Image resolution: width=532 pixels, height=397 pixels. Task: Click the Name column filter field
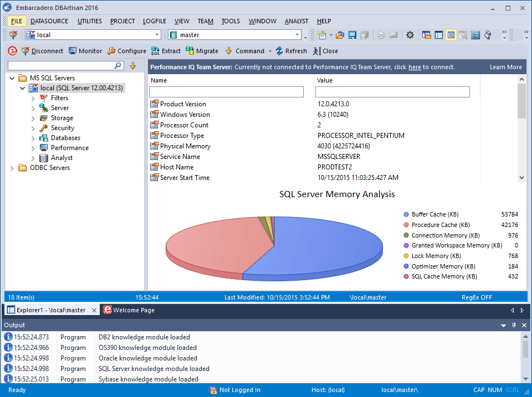point(226,92)
